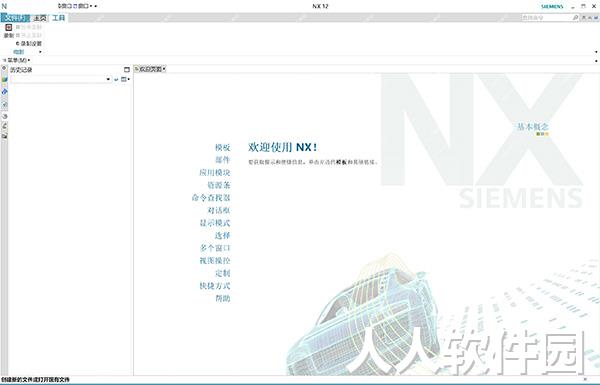Open the 文件(F) tab
The height and width of the screenshot is (385, 600).
coord(15,18)
